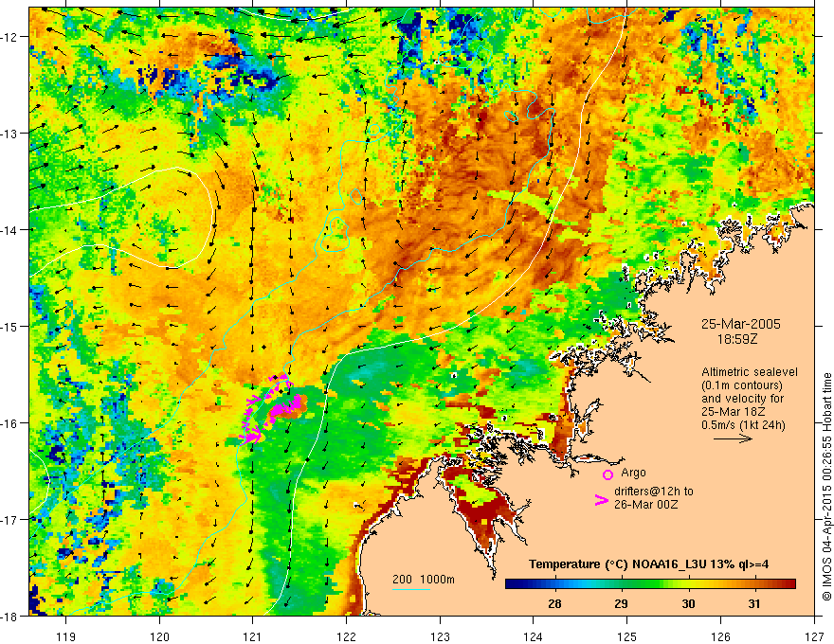This screenshot has width=834, height=644.
Task: Click the 25-Mar 18Z caption line
Action: click(x=732, y=412)
